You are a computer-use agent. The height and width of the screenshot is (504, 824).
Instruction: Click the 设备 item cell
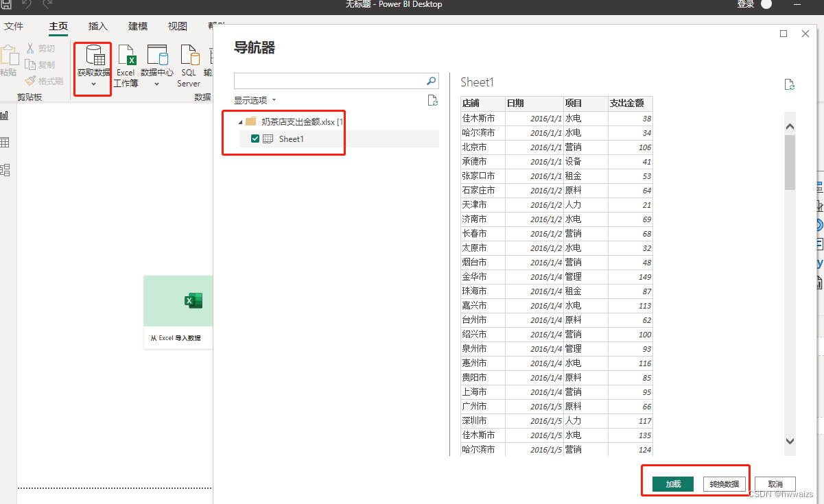click(x=586, y=161)
